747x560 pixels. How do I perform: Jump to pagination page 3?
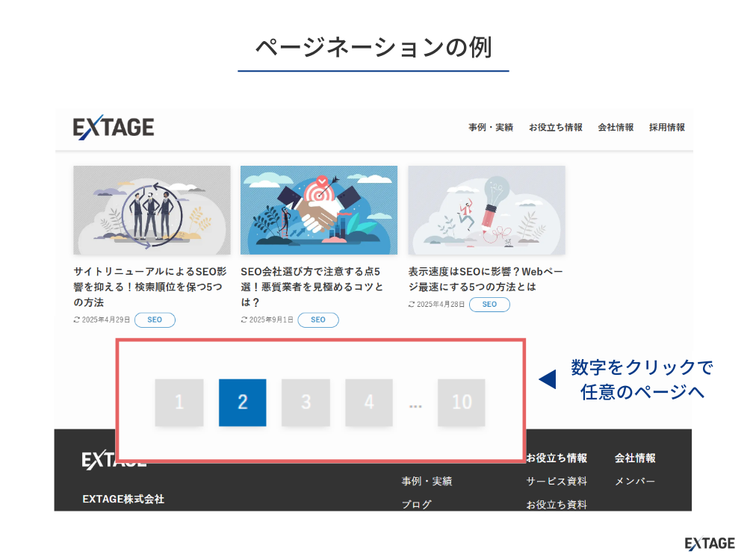point(306,402)
